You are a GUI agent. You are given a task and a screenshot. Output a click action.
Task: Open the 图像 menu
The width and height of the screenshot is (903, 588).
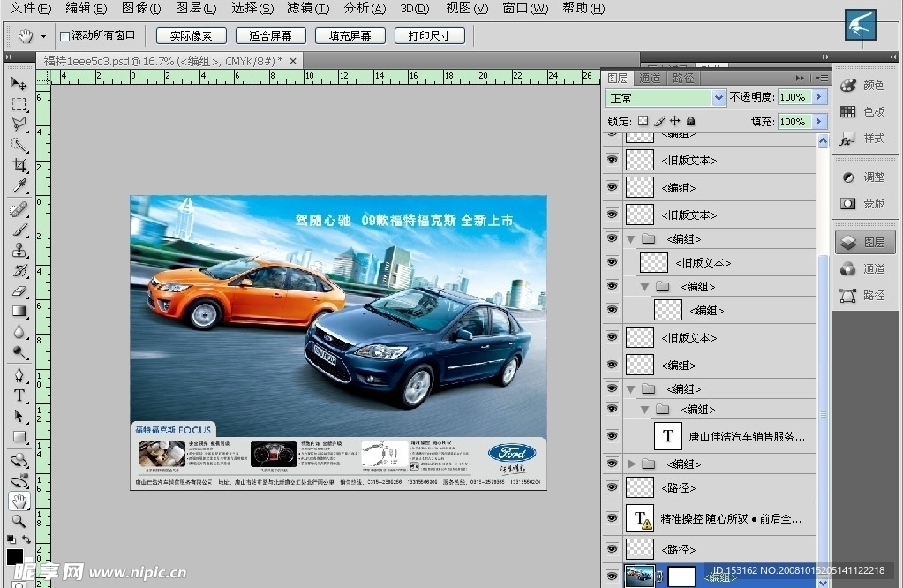(x=141, y=8)
